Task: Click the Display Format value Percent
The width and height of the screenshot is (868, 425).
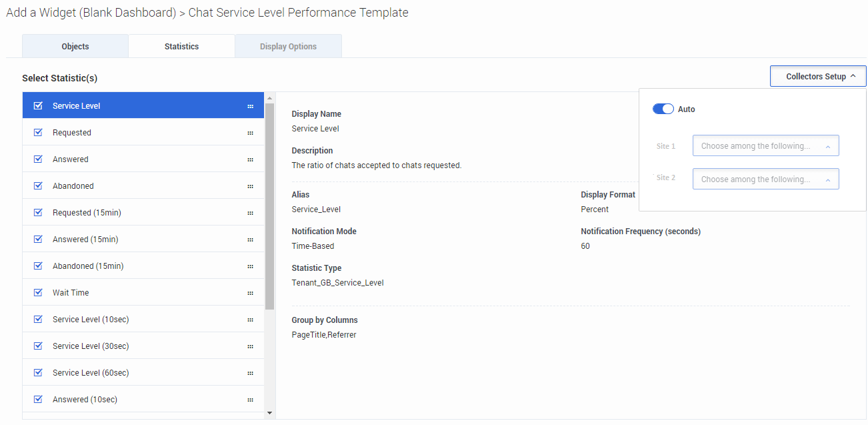Action: pos(595,209)
